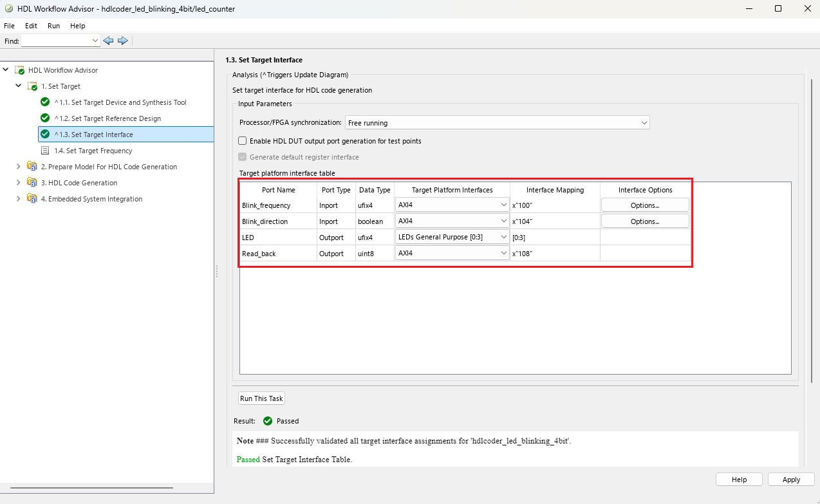Click the Generate default register interface checkbox
The image size is (820, 504).
click(x=243, y=157)
